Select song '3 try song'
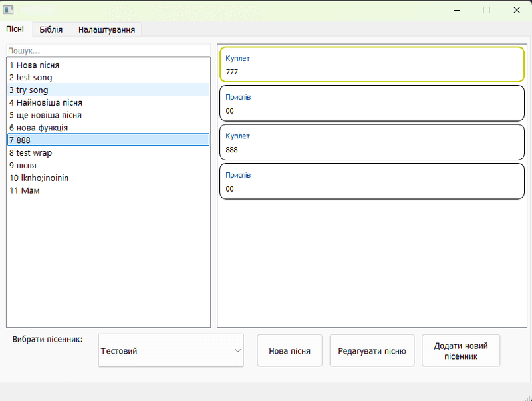The width and height of the screenshot is (532, 401). (108, 90)
